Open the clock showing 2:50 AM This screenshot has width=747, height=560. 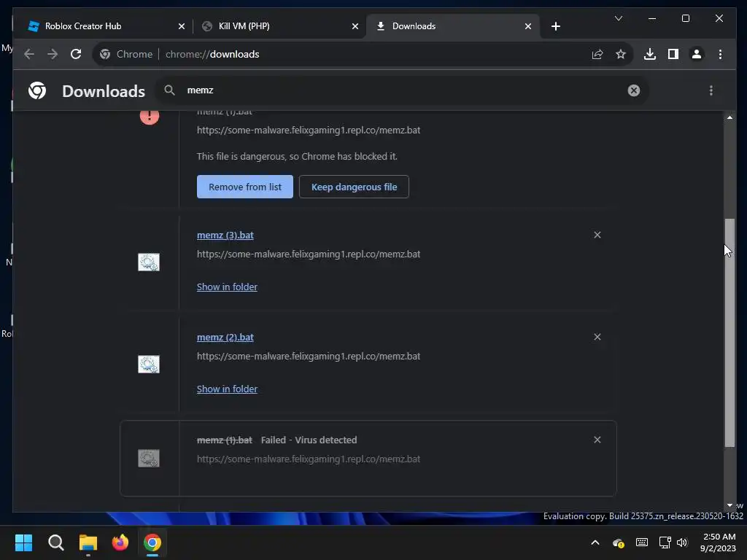tap(718, 542)
